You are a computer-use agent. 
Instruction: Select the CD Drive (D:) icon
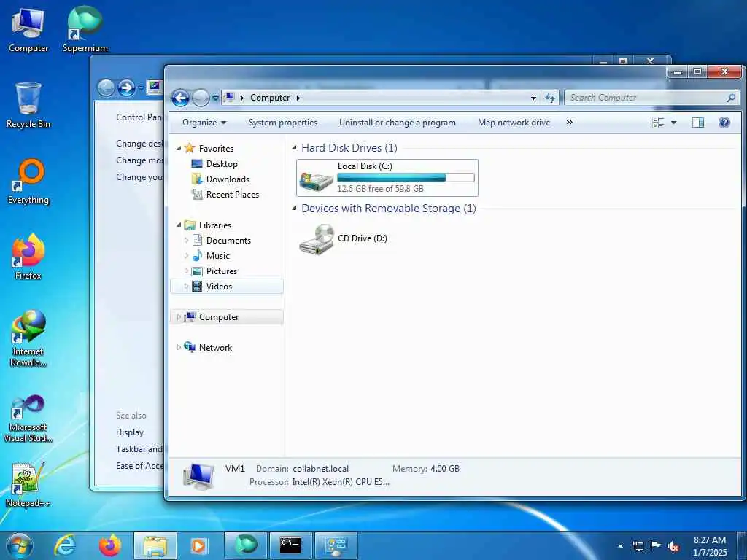pyautogui.click(x=343, y=239)
